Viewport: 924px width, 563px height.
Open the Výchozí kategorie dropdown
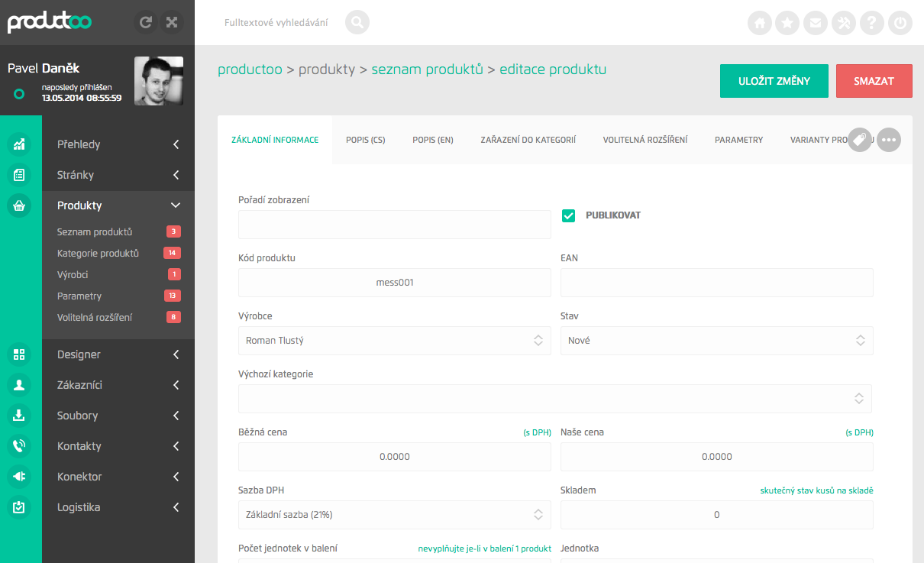point(555,399)
